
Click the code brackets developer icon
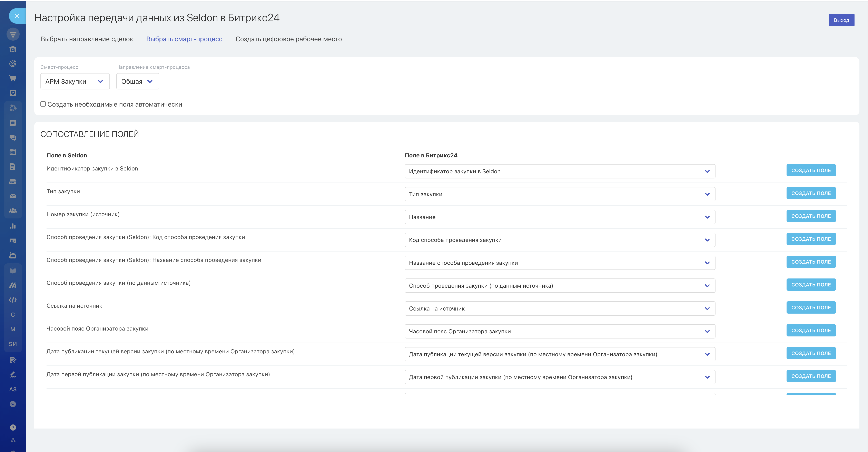point(13,300)
